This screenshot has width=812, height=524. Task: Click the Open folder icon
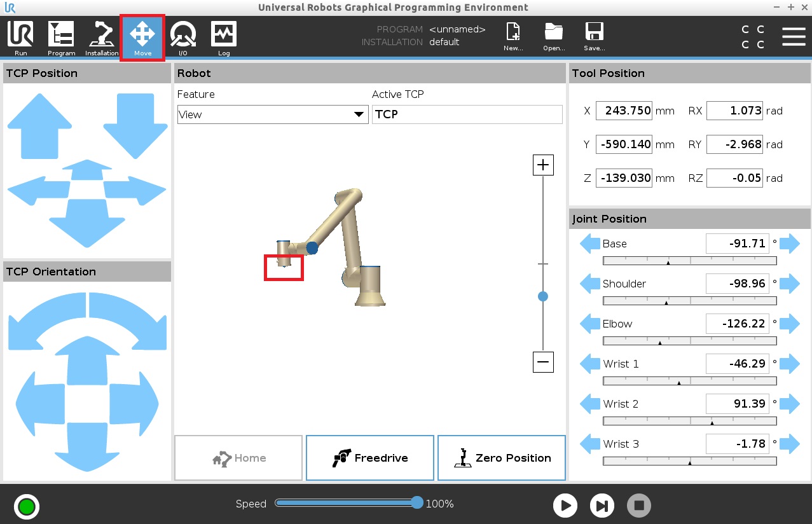(554, 37)
